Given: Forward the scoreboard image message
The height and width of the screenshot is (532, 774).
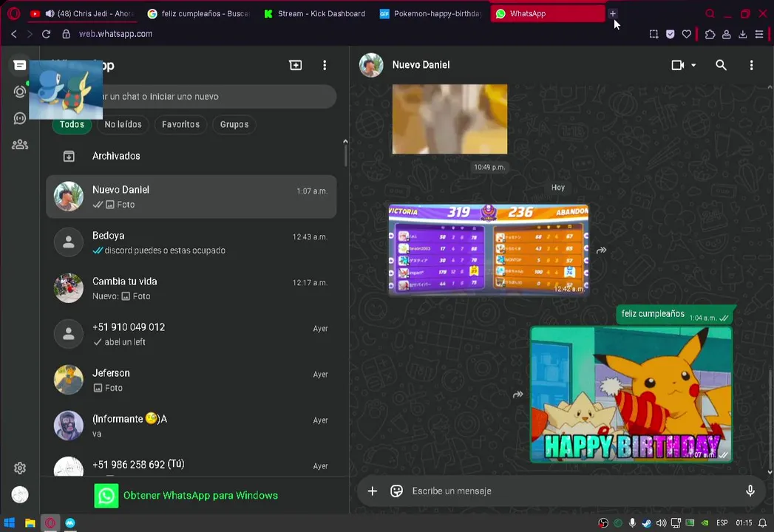Looking at the screenshot, I should (601, 250).
